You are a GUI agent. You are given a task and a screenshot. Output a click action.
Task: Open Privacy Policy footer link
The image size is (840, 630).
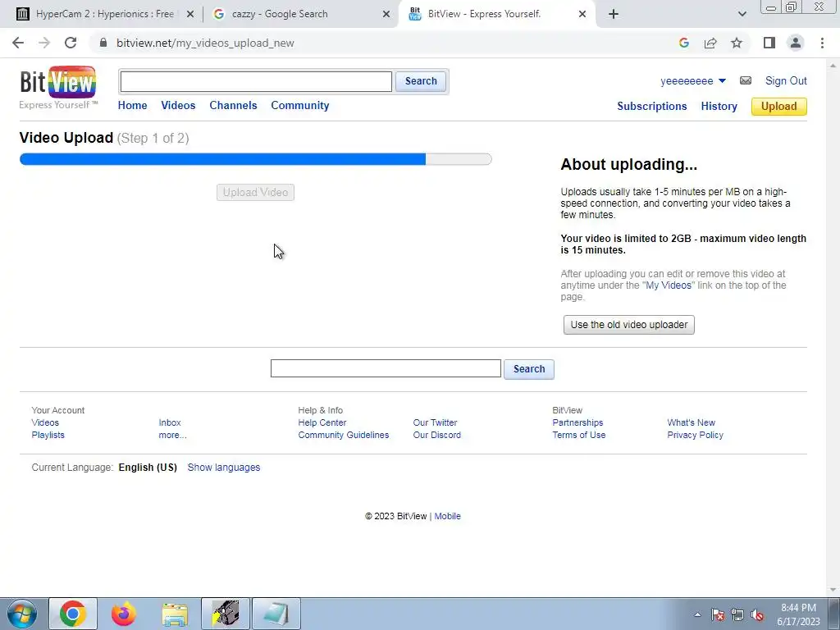[x=695, y=435]
